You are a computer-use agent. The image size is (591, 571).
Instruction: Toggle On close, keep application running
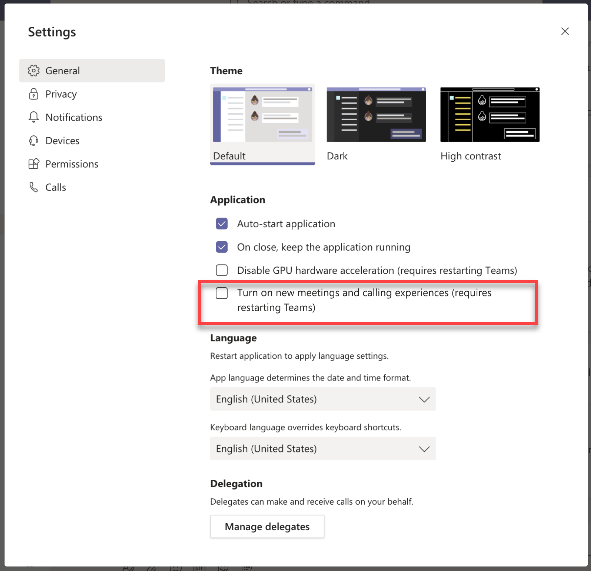coord(222,247)
